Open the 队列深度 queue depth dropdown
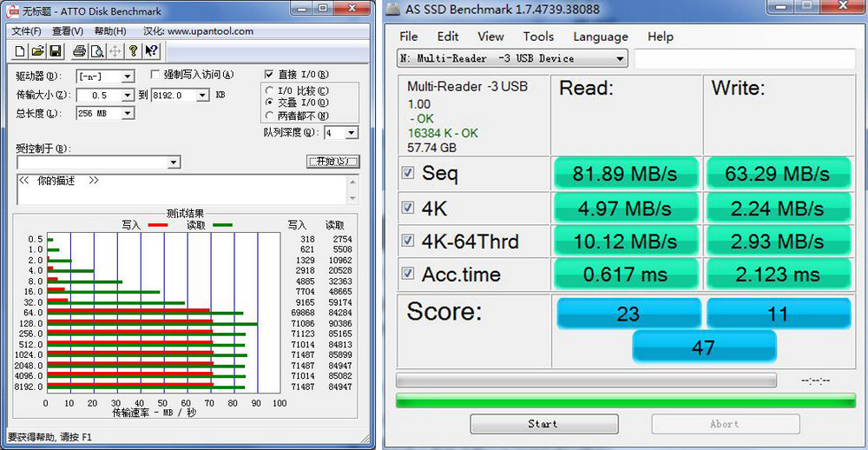Viewport: 868px width, 450px height. coord(352,133)
